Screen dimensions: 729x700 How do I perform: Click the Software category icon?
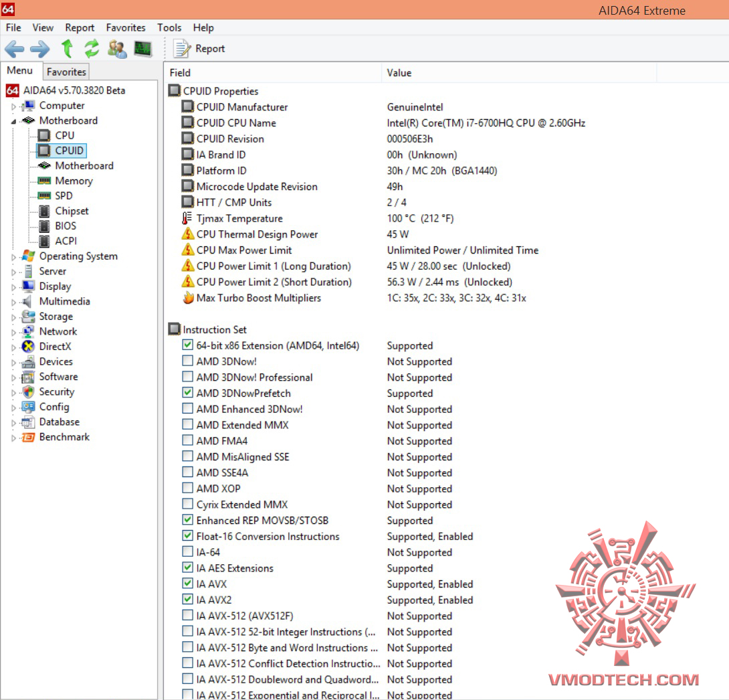coord(28,377)
